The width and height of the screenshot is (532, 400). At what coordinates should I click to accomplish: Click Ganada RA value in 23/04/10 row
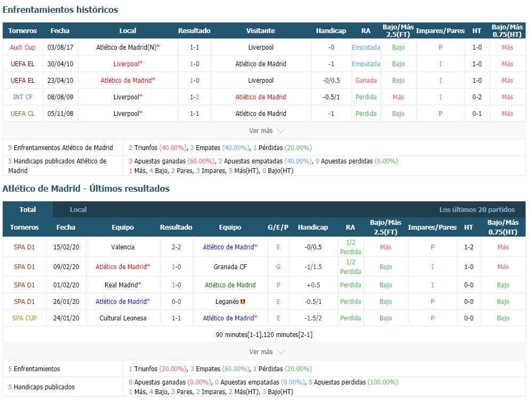tap(366, 81)
